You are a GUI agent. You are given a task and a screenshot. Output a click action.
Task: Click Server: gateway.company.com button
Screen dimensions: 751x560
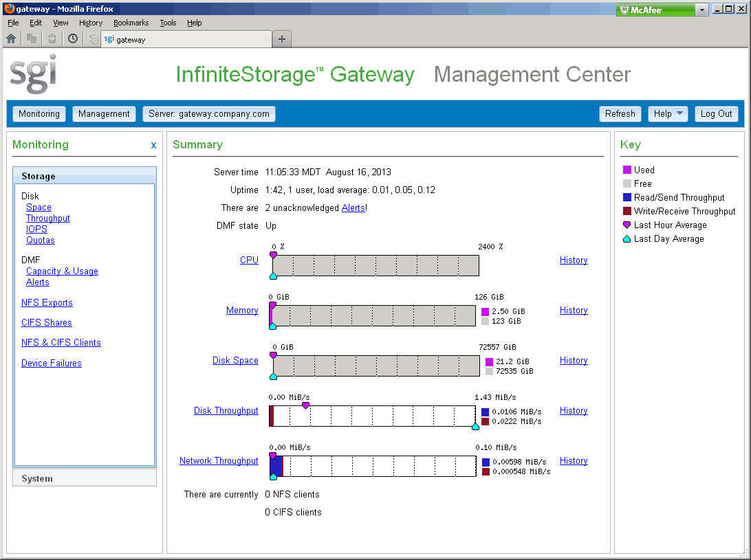[x=209, y=114]
